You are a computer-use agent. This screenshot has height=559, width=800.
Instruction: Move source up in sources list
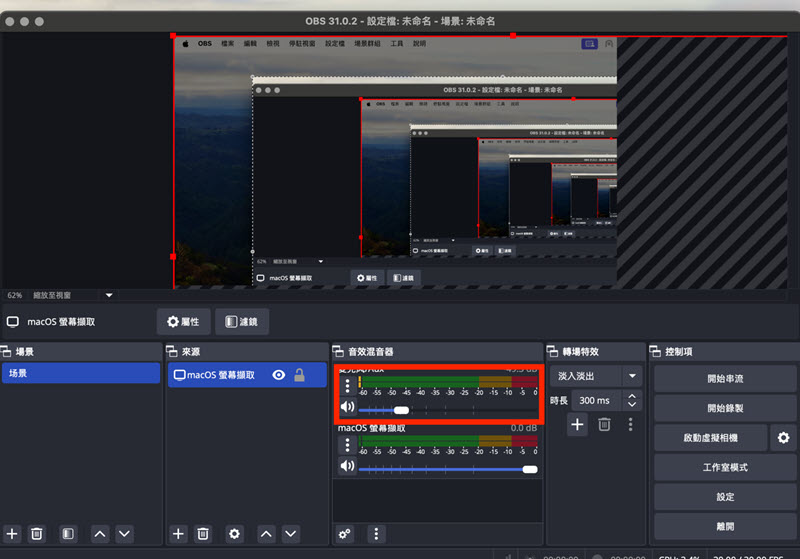266,534
